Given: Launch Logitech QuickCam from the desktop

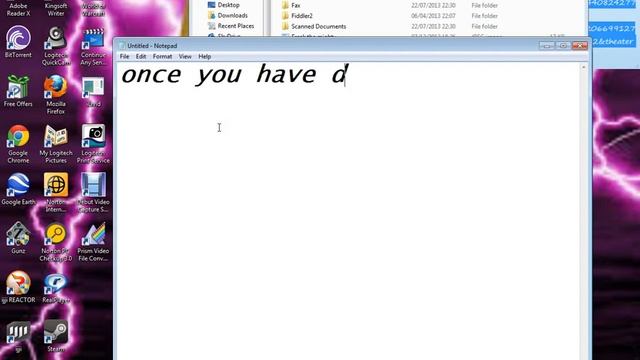Looking at the screenshot, I should click(x=56, y=46).
